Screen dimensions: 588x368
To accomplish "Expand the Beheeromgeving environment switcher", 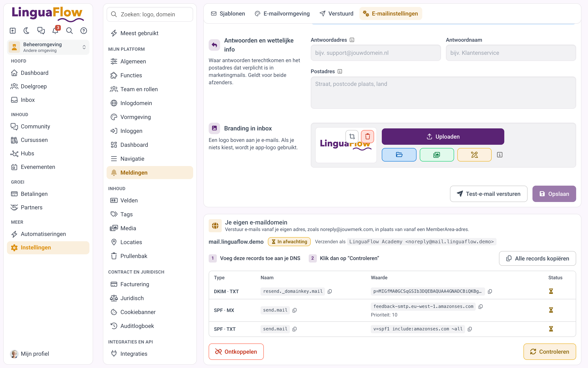I will tap(48, 47).
